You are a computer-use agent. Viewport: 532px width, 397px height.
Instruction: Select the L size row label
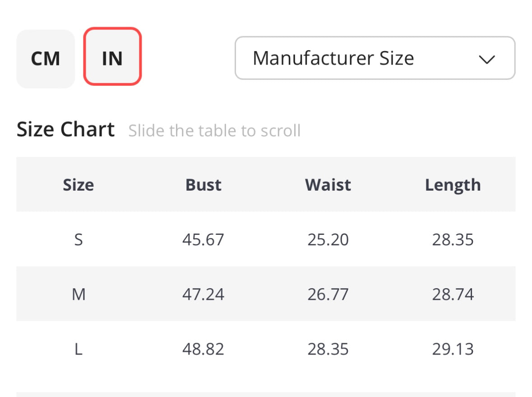[79, 349]
